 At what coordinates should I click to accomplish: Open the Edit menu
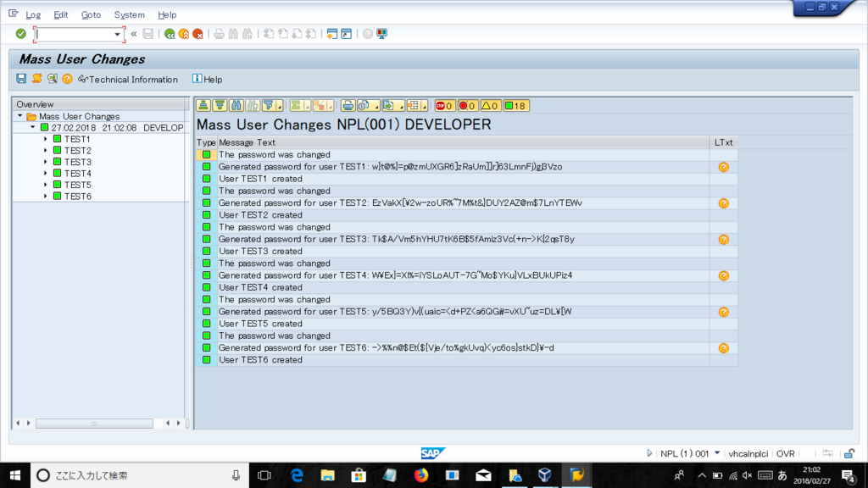coord(61,15)
